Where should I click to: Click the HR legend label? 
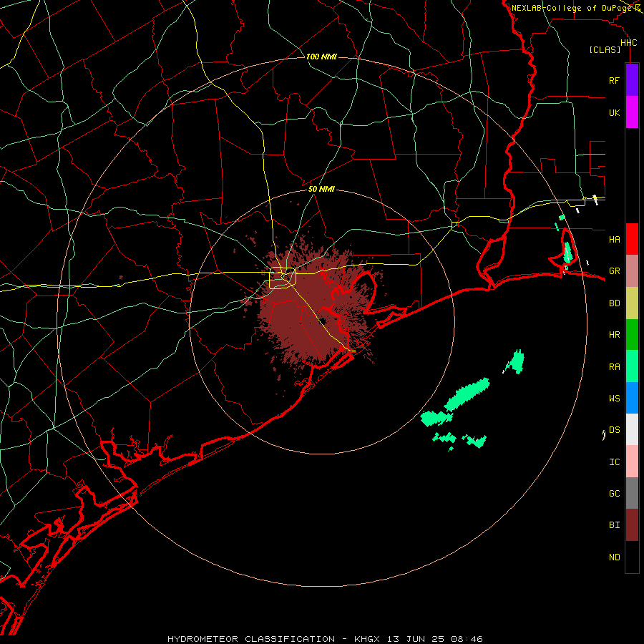pyautogui.click(x=614, y=335)
